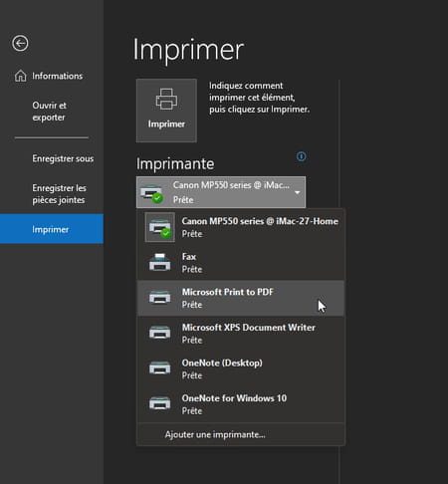Choose Microsoft Print to PDF option
This screenshot has width=448, height=484.
pos(241,298)
